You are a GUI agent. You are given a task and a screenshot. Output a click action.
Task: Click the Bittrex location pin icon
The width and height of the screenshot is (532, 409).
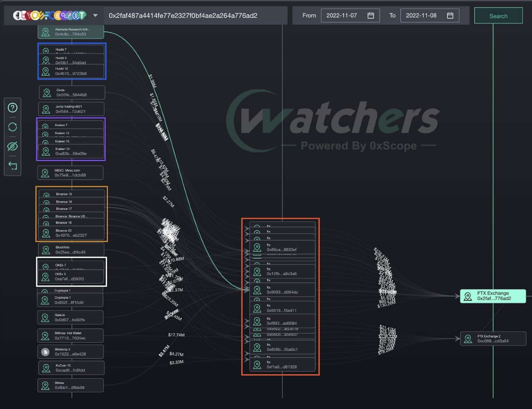(45, 385)
